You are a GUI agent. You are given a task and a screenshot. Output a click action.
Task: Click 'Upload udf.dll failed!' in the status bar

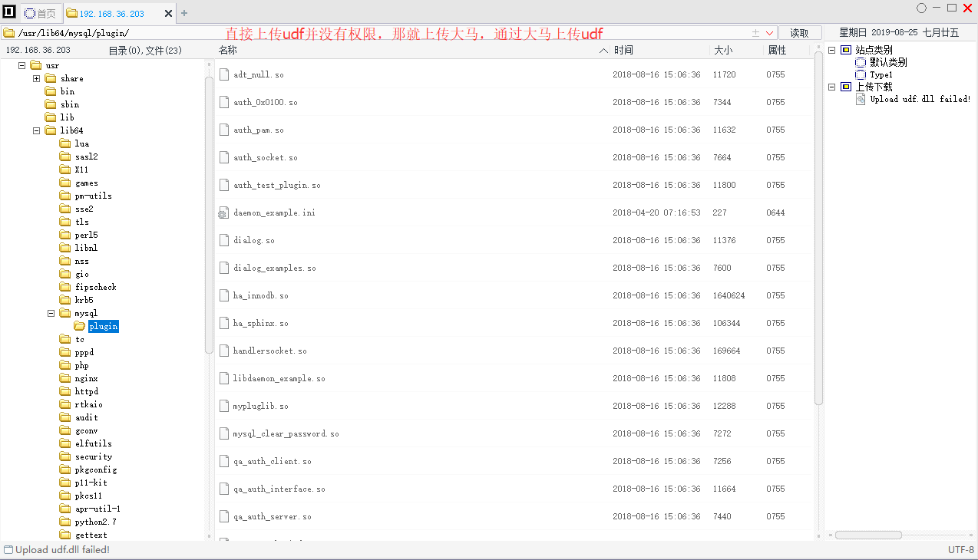(62, 549)
